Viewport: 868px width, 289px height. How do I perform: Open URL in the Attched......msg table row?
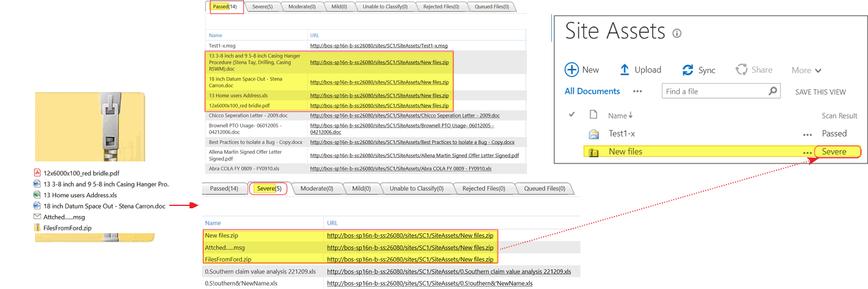point(410,247)
